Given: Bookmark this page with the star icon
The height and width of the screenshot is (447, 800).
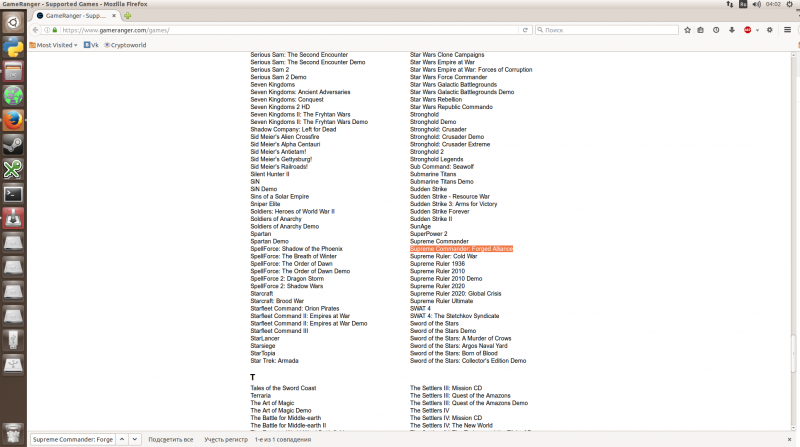Looking at the screenshot, I should pyautogui.click(x=687, y=30).
